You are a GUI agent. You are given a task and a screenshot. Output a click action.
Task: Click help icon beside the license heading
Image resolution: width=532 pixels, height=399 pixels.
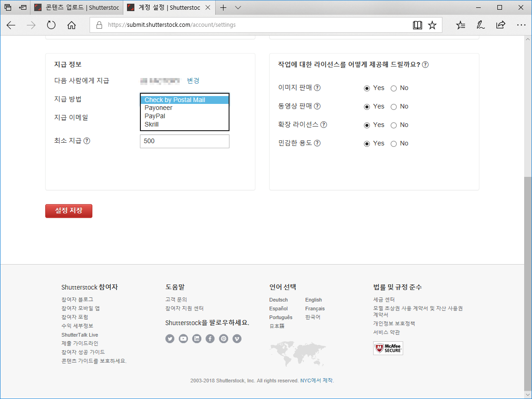[425, 65]
